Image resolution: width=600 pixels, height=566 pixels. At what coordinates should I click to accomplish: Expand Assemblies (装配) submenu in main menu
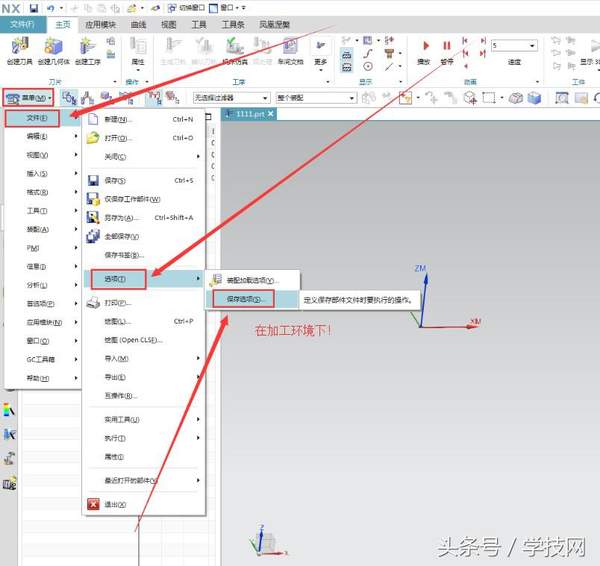click(x=42, y=229)
